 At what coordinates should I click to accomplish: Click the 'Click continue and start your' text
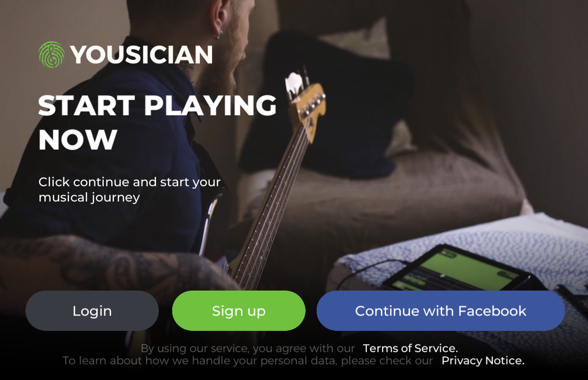130,182
